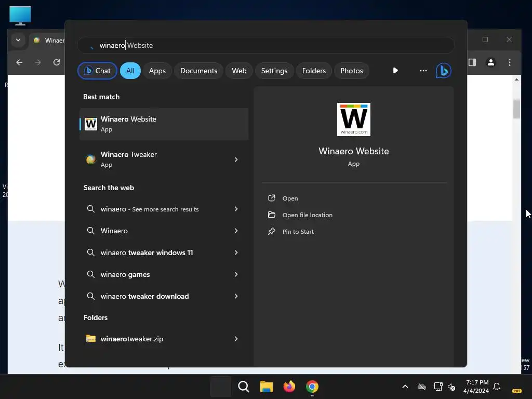Screen dimensions: 532x399
Task: Click the play arrow next to Photos filter
Action: 395,71
